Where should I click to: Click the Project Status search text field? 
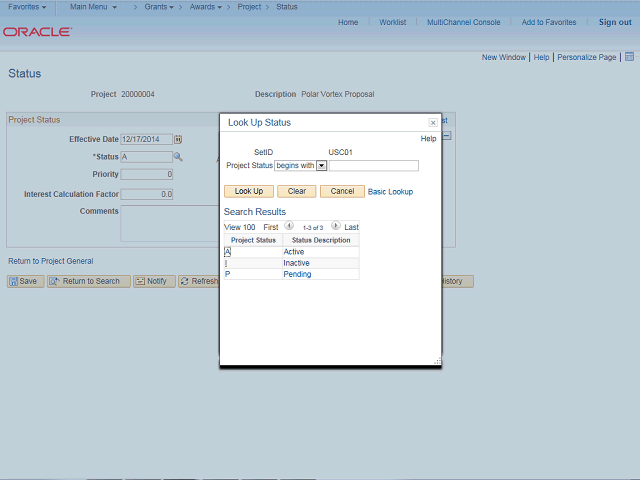pyautogui.click(x=373, y=166)
